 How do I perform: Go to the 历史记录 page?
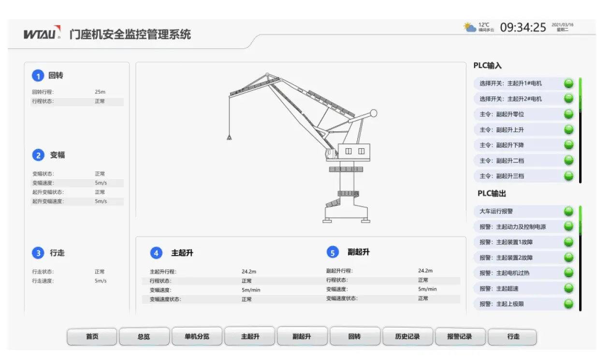coord(408,336)
